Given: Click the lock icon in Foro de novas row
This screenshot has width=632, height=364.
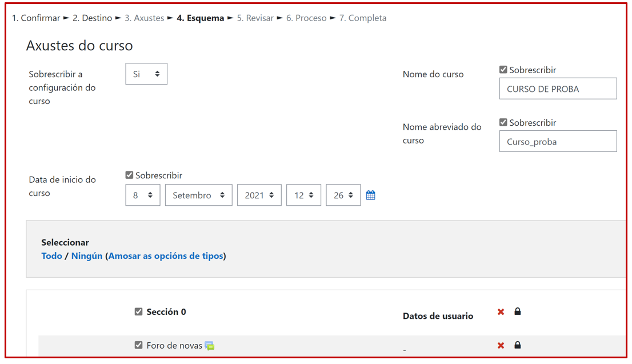Looking at the screenshot, I should point(518,346).
